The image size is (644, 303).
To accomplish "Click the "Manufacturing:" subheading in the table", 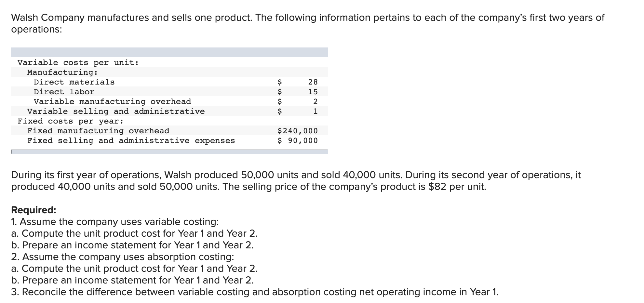I will click(62, 72).
